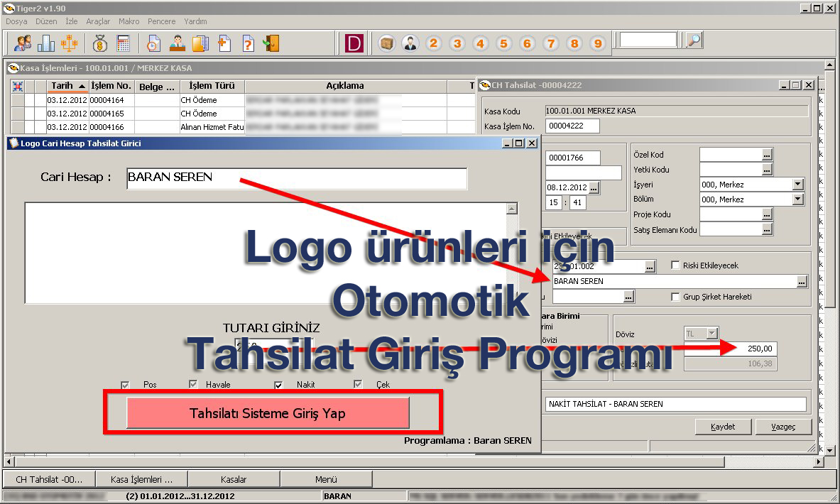The image size is (840, 504).
Task: Click the round number 6 icon
Action: coord(527,43)
